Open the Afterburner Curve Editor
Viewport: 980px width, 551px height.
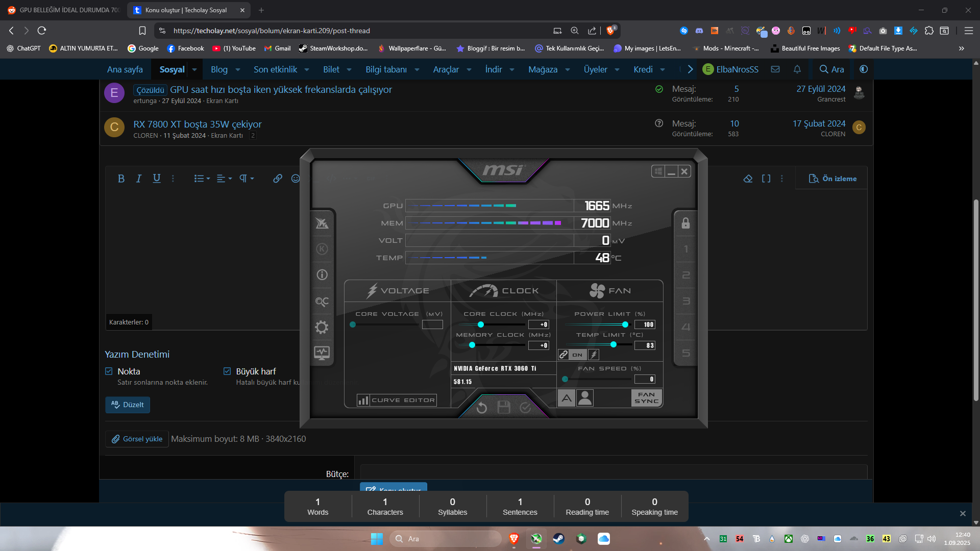[397, 400]
